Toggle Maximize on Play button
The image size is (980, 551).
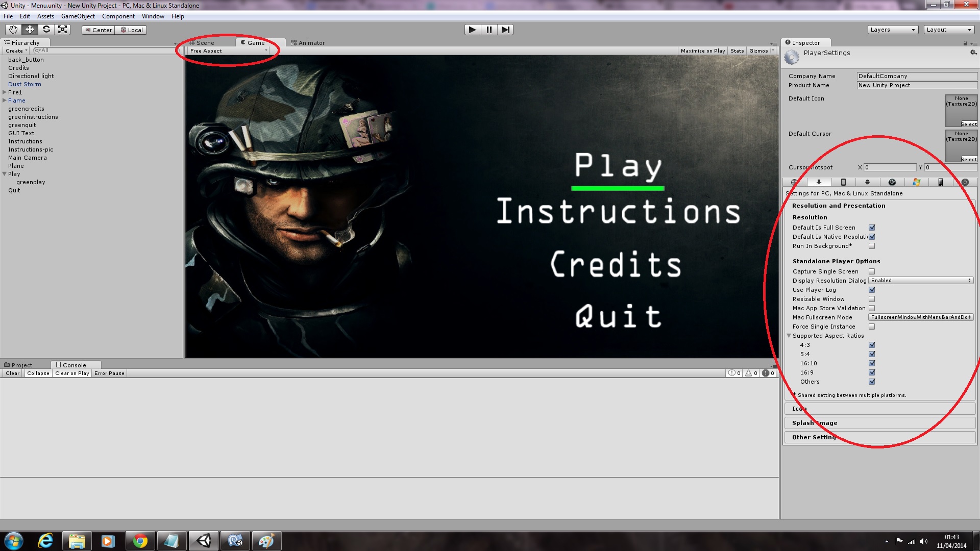click(703, 51)
